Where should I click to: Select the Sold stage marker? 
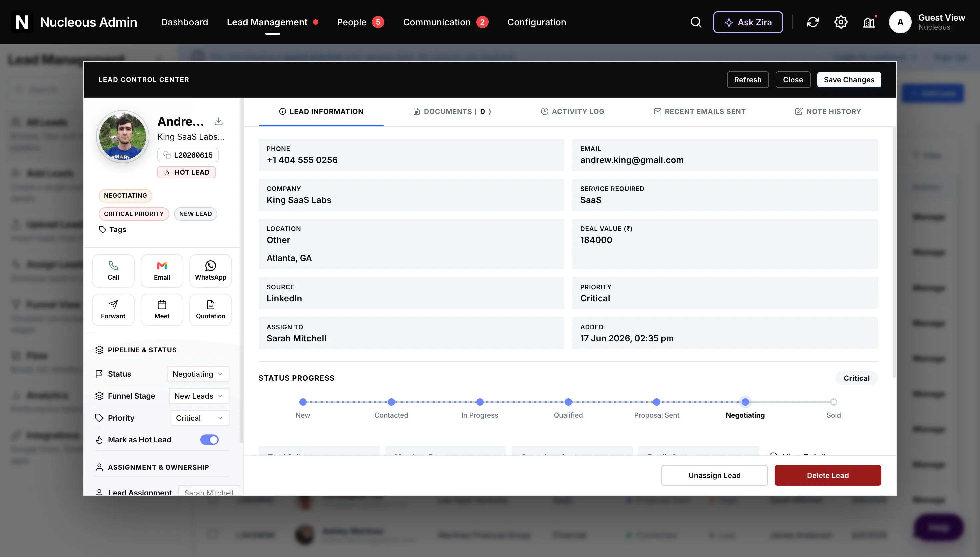(833, 402)
